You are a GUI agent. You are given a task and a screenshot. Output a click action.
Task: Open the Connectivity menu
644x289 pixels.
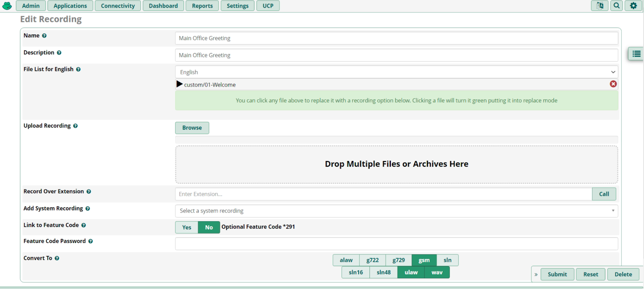click(118, 6)
